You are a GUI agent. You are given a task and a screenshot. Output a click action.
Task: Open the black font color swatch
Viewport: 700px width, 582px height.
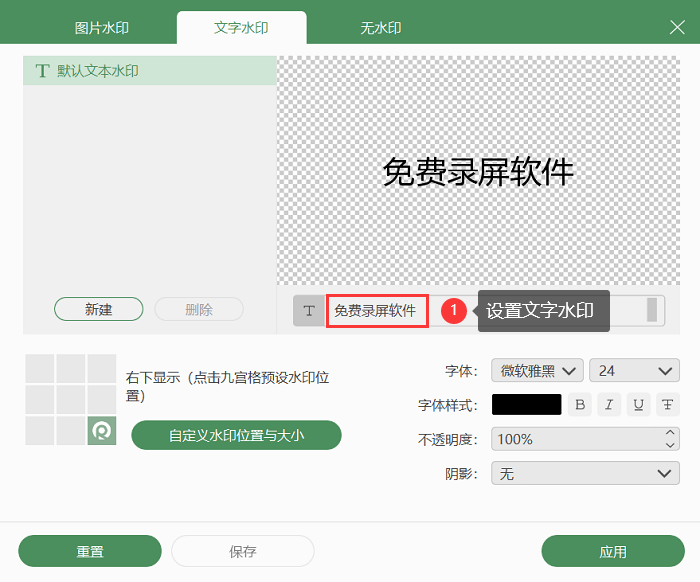pyautogui.click(x=527, y=404)
